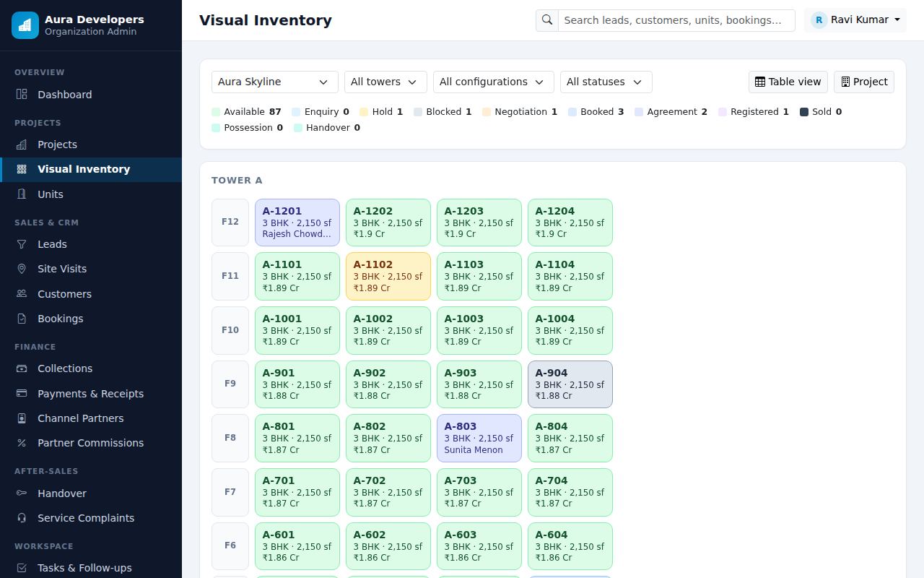This screenshot has width=924, height=578.
Task: Open unit A-803 Sunita Menon
Action: click(479, 438)
